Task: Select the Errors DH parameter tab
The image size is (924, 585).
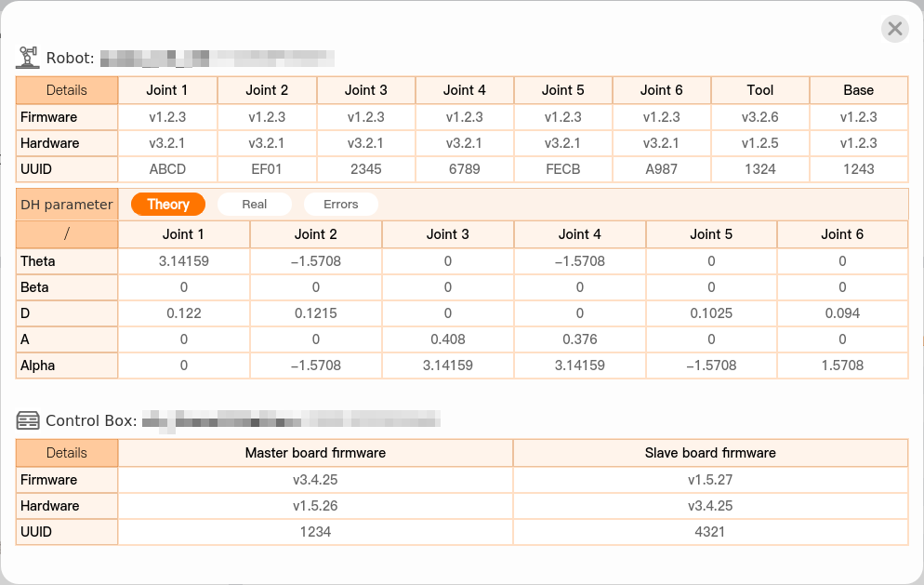Action: tap(340, 205)
